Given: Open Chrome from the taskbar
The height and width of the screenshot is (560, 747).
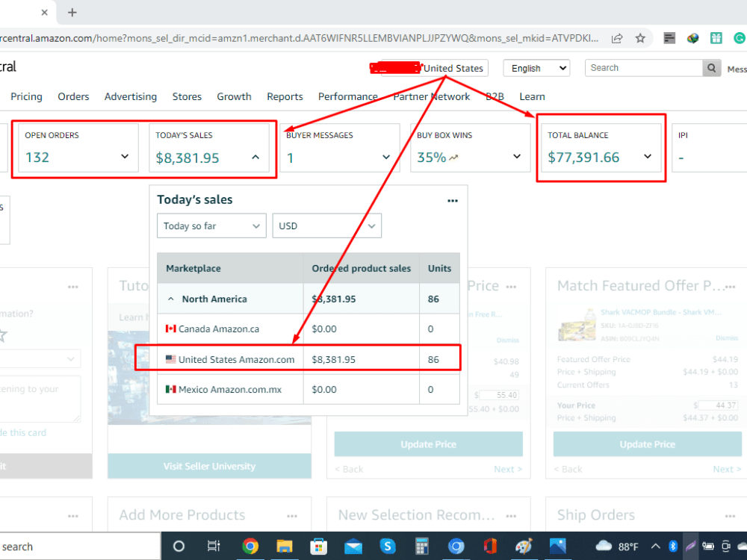Looking at the screenshot, I should [250, 547].
